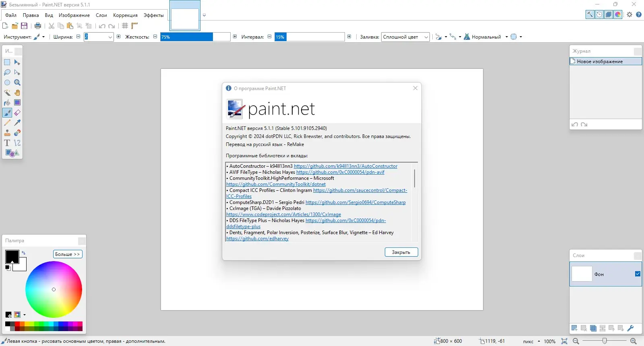Screen dimensions: 644x346
Task: Reset colors to black and white
Action: 8,268
